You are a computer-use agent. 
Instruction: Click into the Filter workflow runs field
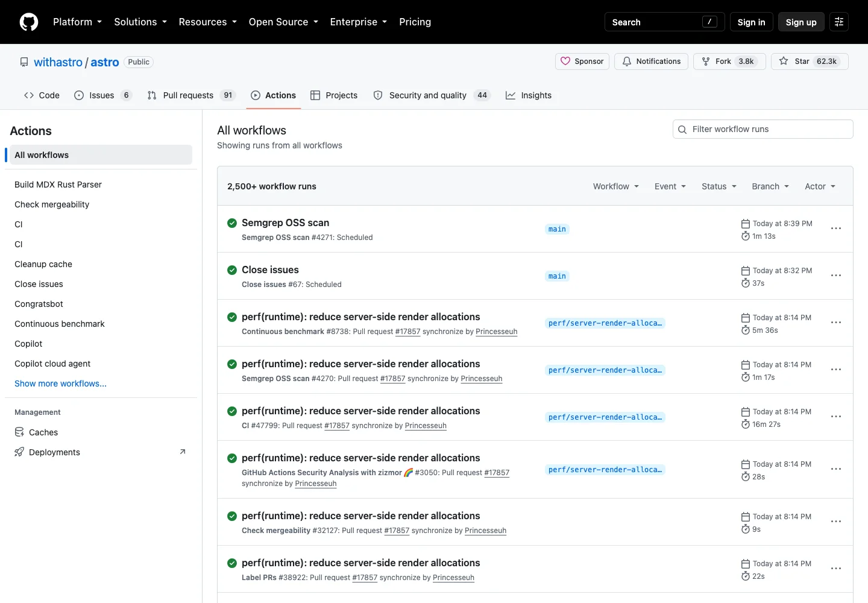[763, 129]
